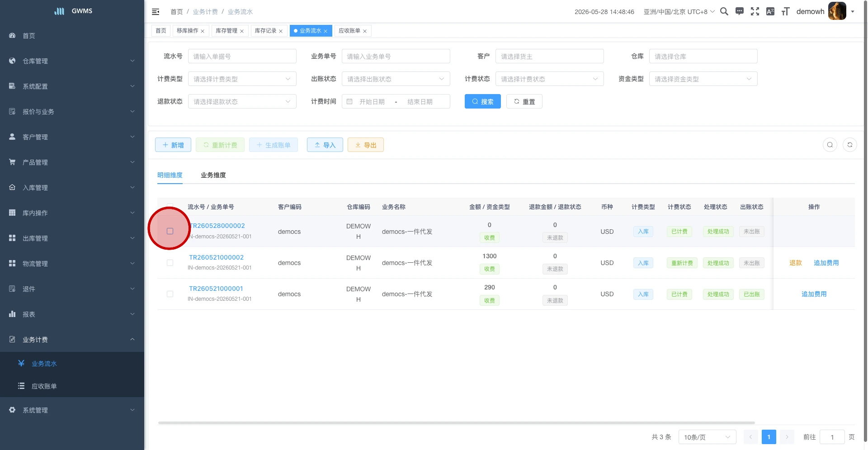Viewport: 868px width, 450px height.
Task: Open the user menu caret beside avatar
Action: 853,12
